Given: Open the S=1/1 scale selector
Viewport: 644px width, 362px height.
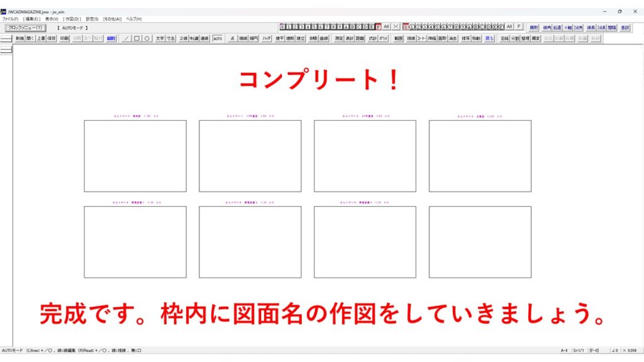Looking at the screenshot, I should click(579, 350).
